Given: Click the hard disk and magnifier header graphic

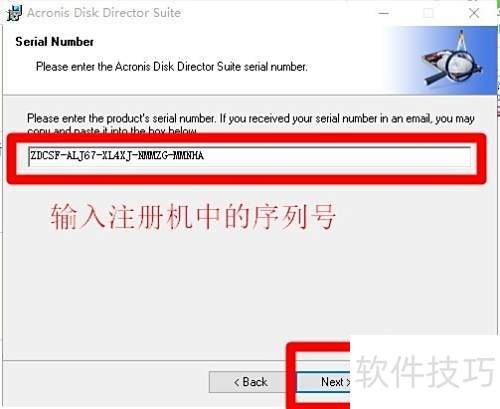Looking at the screenshot, I should [452, 59].
